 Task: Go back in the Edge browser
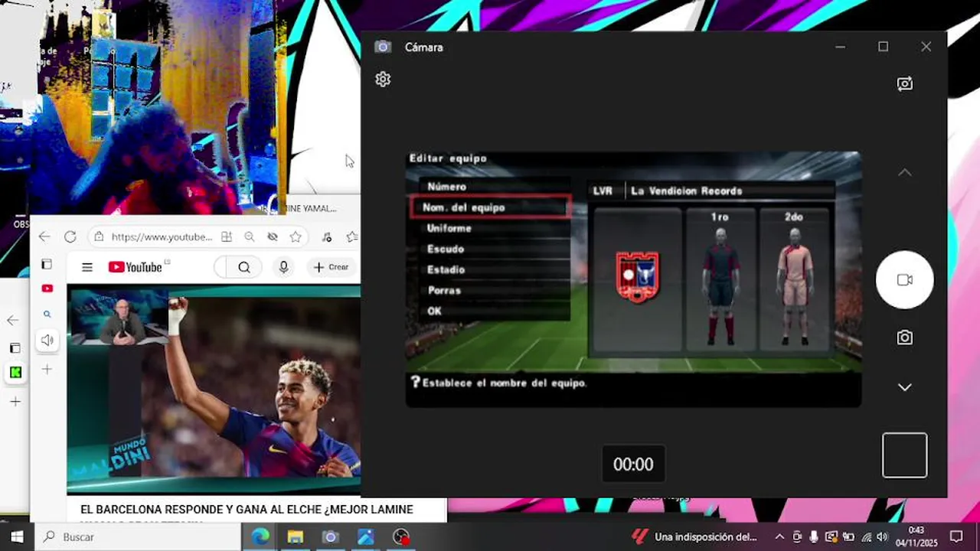click(44, 237)
